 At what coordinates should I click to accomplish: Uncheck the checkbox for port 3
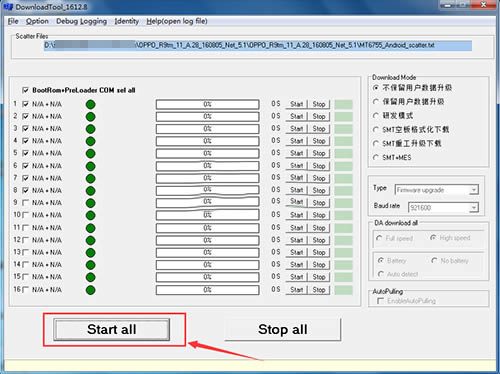click(25, 128)
